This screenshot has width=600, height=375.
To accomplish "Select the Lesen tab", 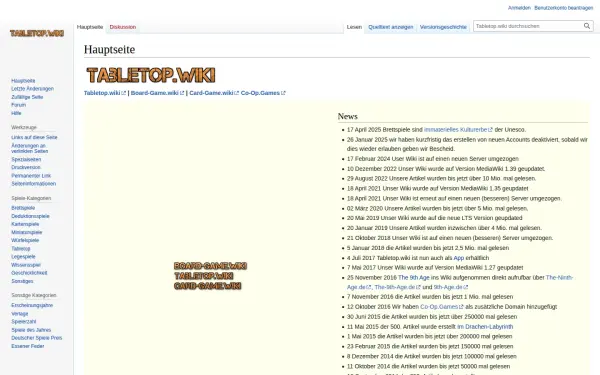I will (354, 27).
